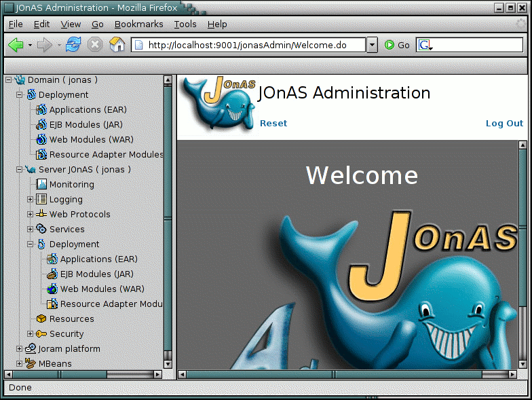The width and height of the screenshot is (532, 400).
Task: Click the server EJB Modules (JAR) bean icon
Action: [52, 274]
